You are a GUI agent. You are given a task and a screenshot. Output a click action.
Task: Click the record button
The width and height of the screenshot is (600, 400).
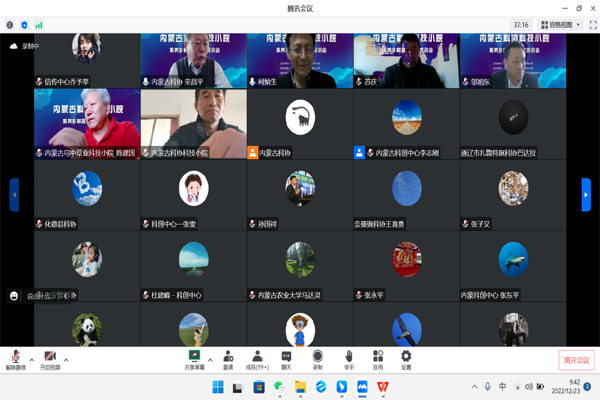click(317, 358)
